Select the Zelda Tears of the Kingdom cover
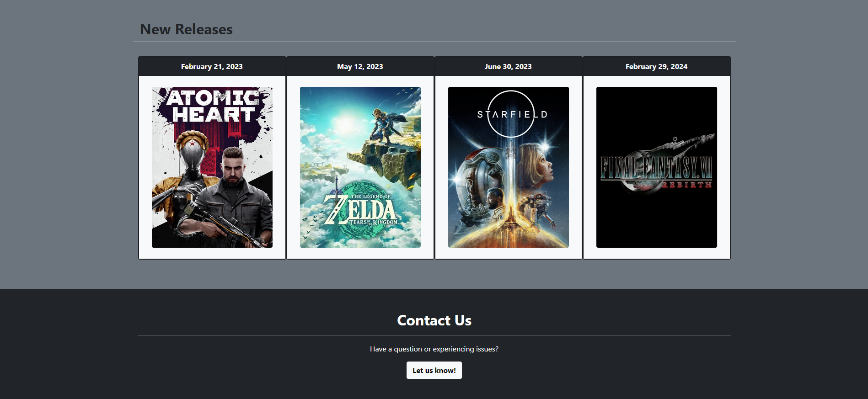The width and height of the screenshot is (868, 399). click(360, 167)
